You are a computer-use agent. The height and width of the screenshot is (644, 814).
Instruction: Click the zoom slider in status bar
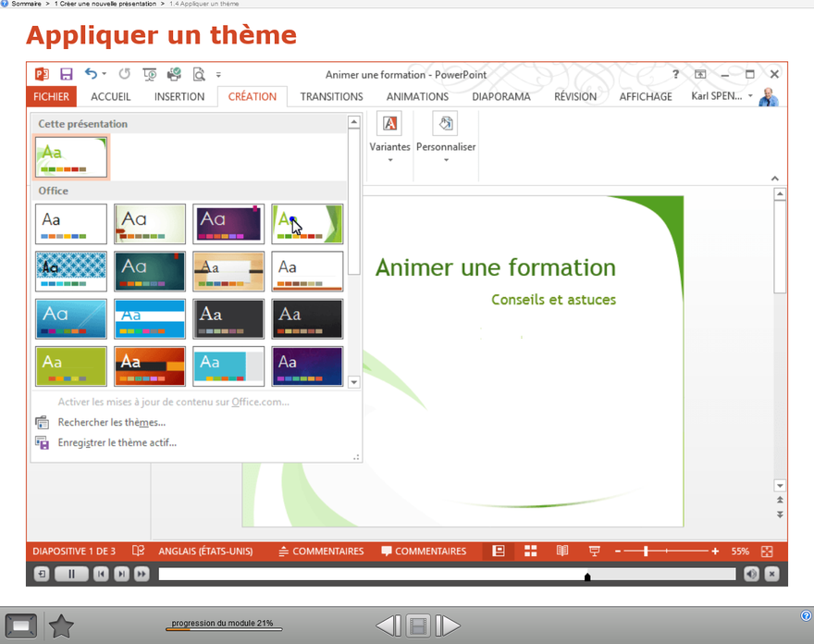pos(646,551)
